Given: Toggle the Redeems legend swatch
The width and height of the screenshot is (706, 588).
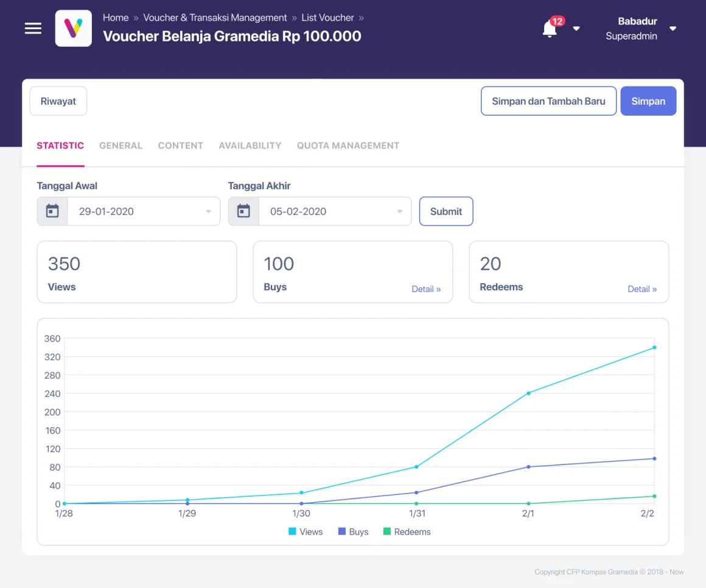Looking at the screenshot, I should [x=386, y=531].
